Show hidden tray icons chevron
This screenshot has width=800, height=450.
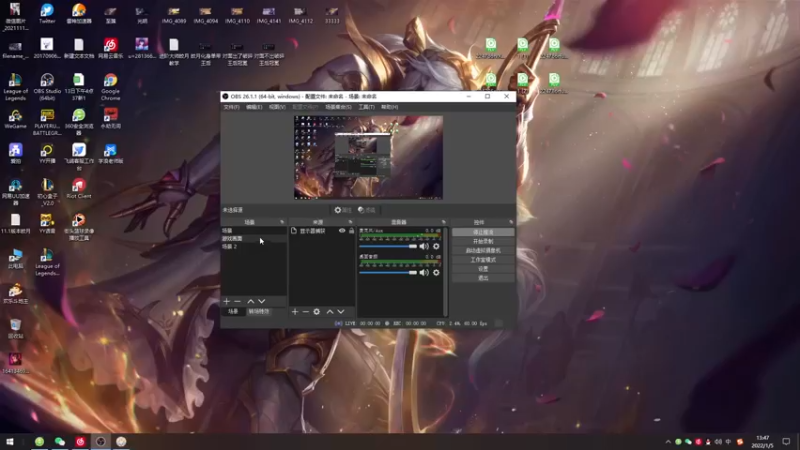pos(668,442)
